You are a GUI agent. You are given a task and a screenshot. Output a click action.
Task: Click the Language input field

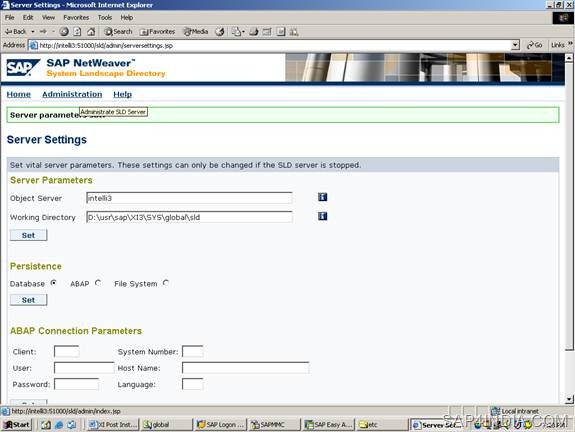coord(193,384)
